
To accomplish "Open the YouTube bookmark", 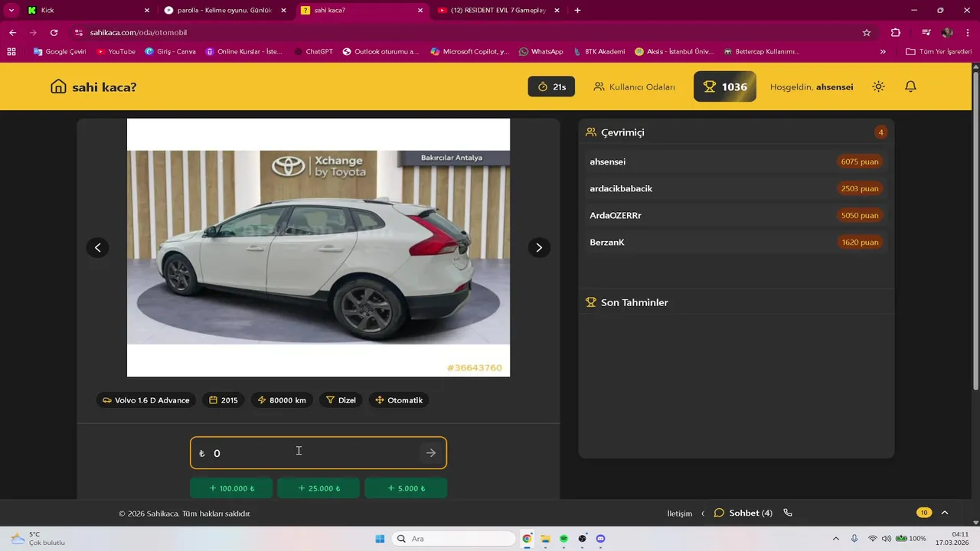I will [116, 52].
